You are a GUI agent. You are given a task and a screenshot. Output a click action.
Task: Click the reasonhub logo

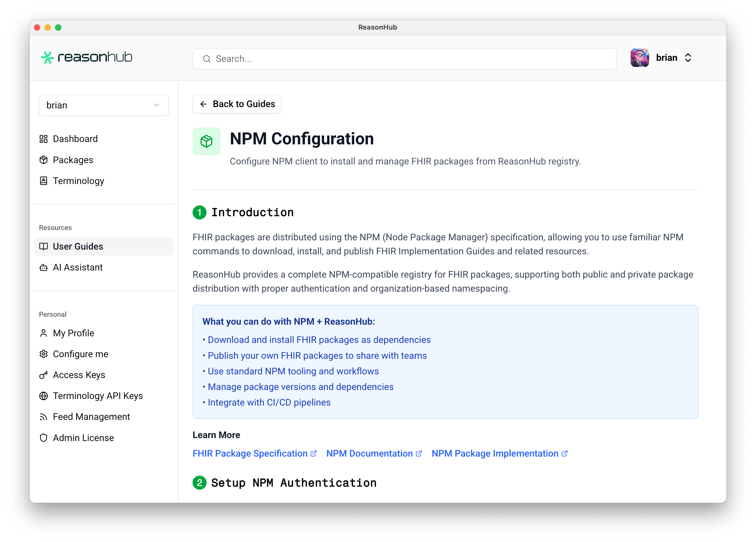click(x=87, y=57)
